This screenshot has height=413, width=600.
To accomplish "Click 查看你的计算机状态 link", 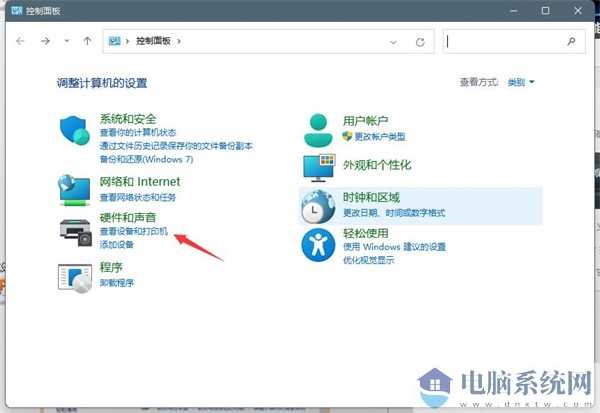I will coord(138,132).
